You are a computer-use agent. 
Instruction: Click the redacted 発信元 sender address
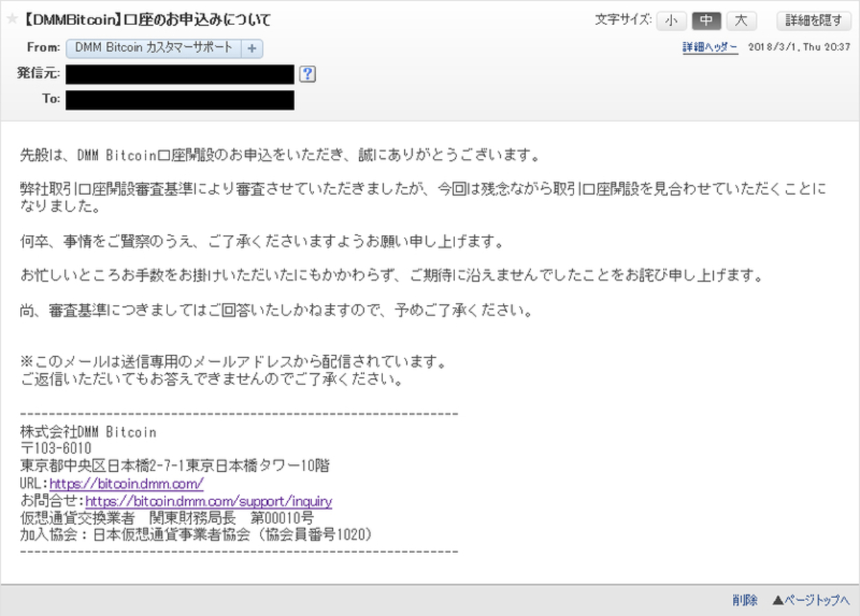click(179, 73)
